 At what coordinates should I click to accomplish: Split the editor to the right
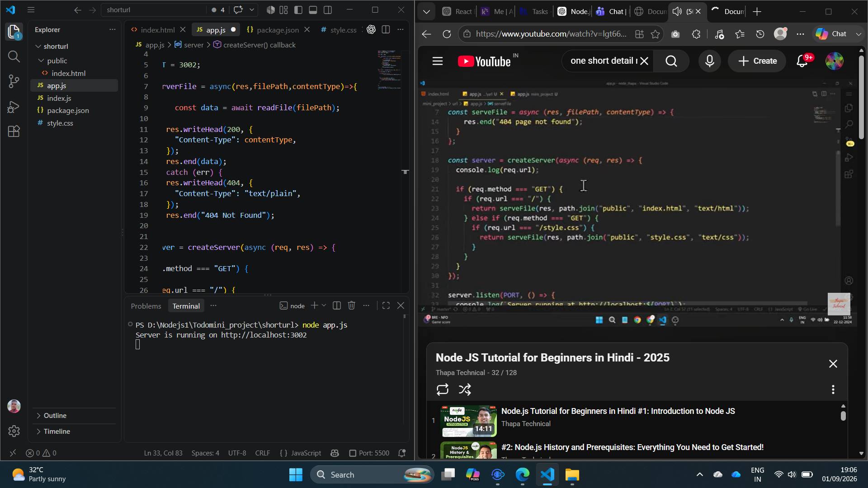click(x=386, y=29)
